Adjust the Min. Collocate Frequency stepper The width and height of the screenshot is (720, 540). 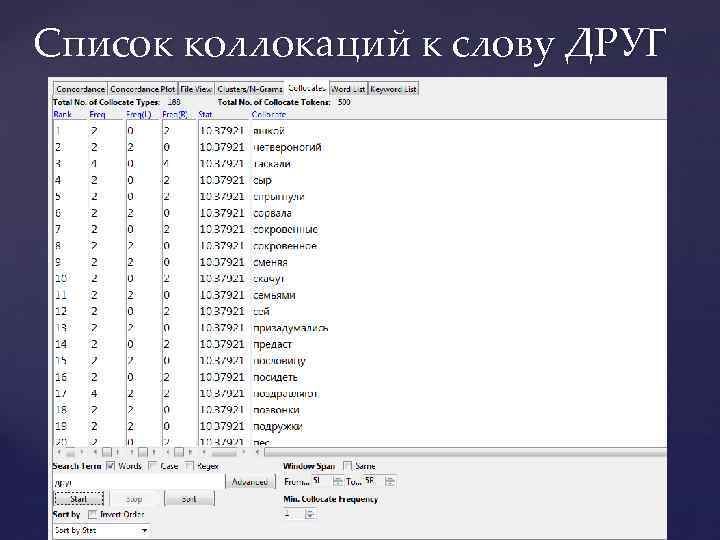[x=310, y=514]
